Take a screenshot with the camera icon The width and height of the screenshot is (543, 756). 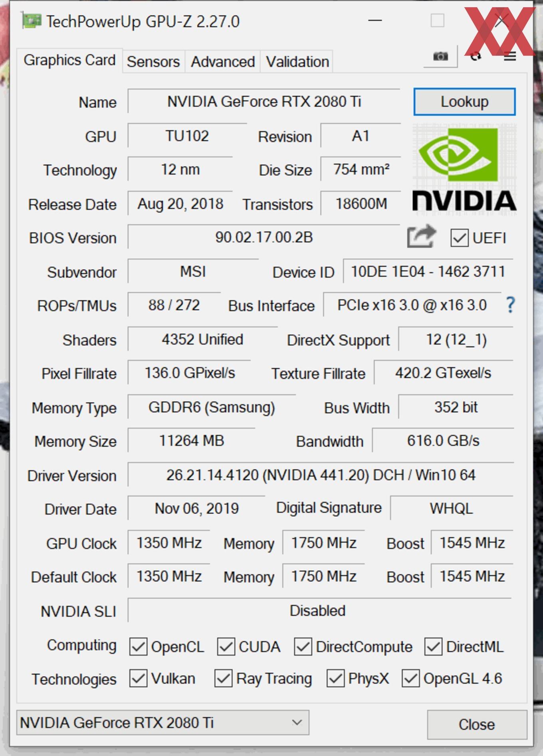click(440, 56)
